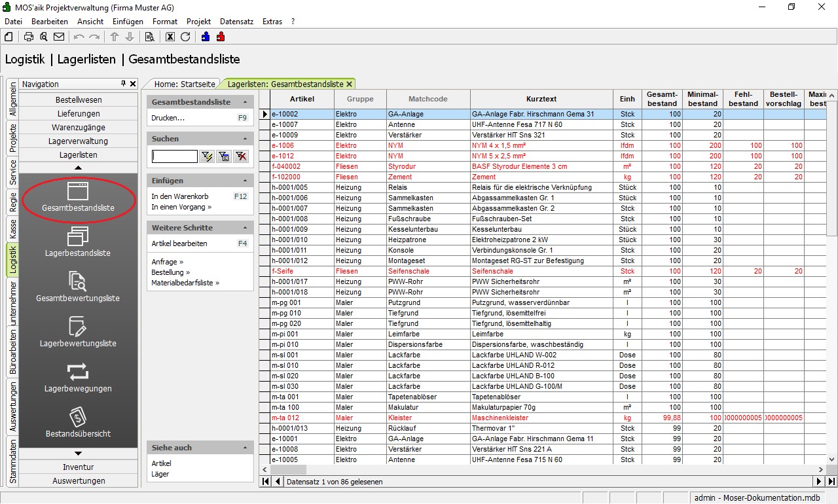Switch to the Home: Startseite tab
Viewport: 838px width, 504px height.
coord(184,84)
